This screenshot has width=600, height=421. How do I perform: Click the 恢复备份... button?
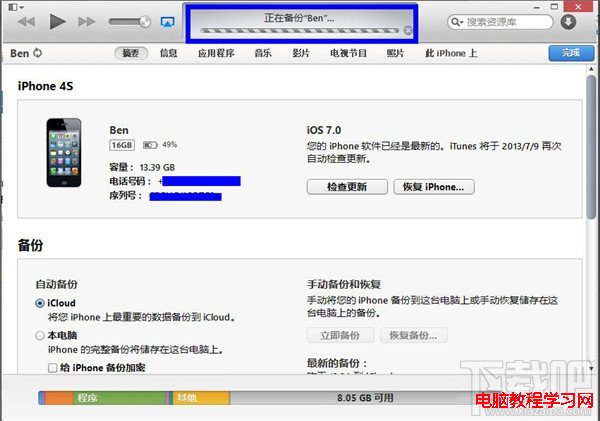(413, 335)
